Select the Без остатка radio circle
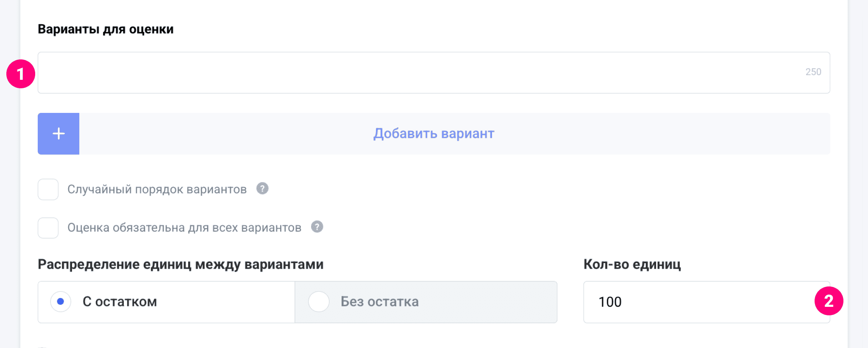Screen dimensions: 868x348 (x=319, y=302)
